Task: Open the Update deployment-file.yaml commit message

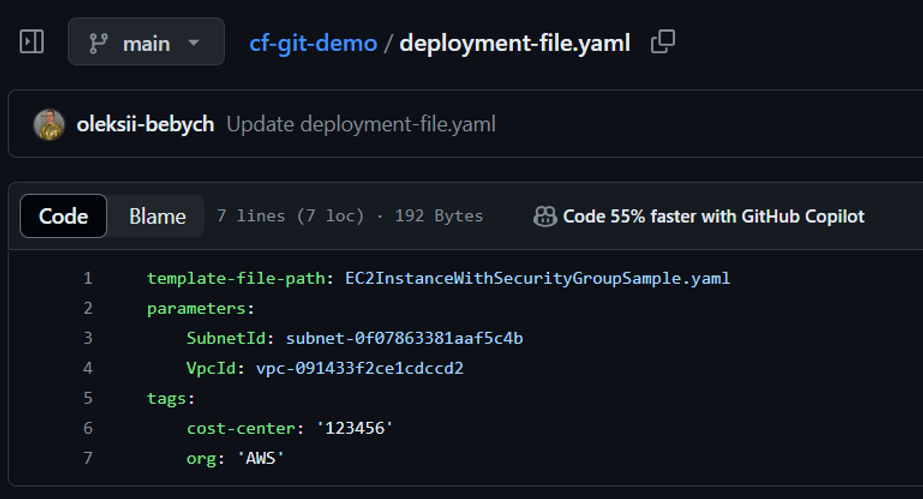Action: click(x=361, y=124)
